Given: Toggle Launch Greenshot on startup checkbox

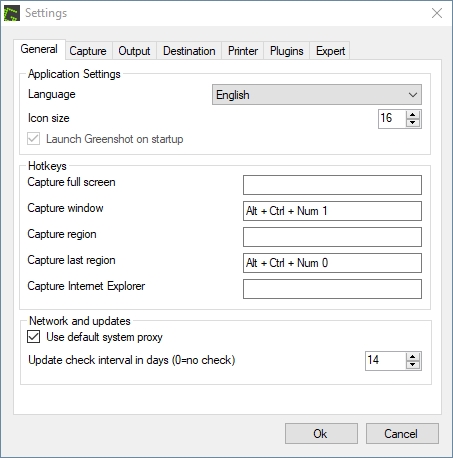Looking at the screenshot, I should point(34,138).
